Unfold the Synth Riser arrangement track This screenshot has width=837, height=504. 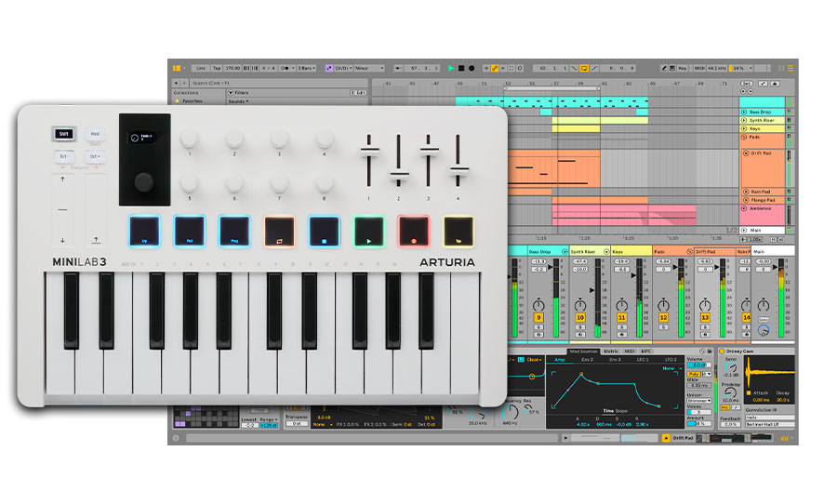coord(744,121)
